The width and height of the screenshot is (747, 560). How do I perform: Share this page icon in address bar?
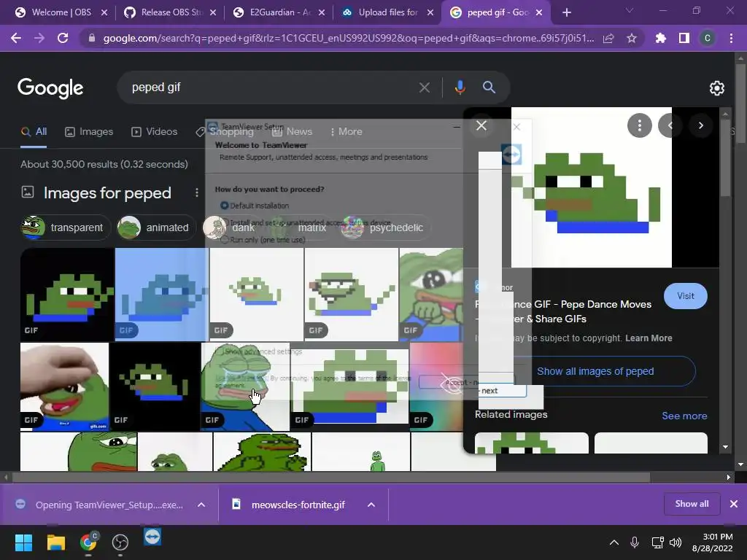coord(608,38)
